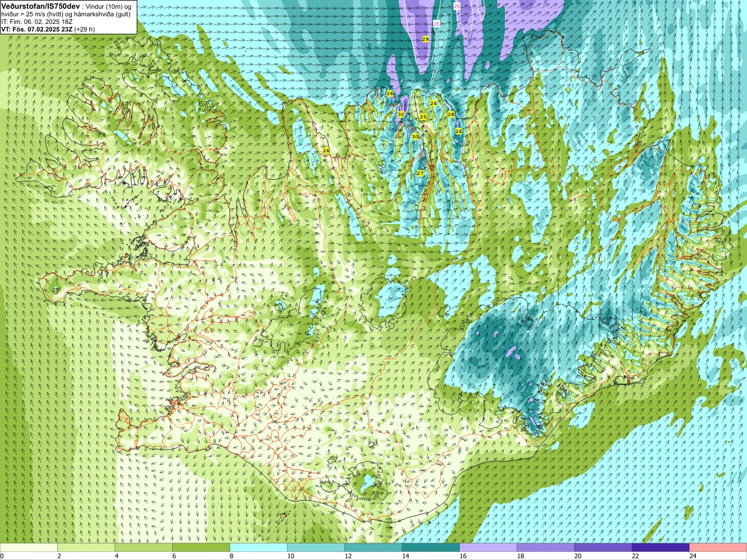Screen dimensions: 747x560
Task: Click the yellow 29 gust marker
Action: pos(425,39)
